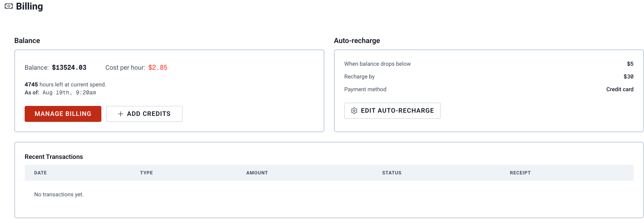
Task: Open Manage Billing
Action: pyautogui.click(x=63, y=114)
